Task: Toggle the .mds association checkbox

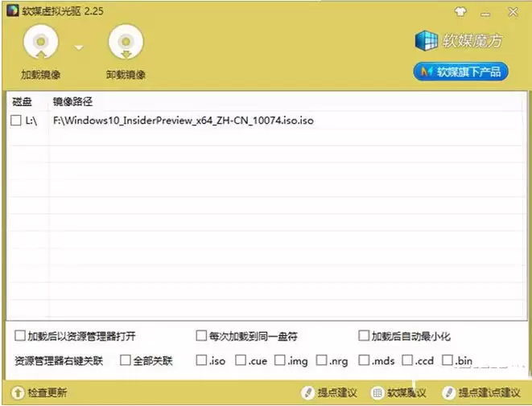Action: click(364, 360)
